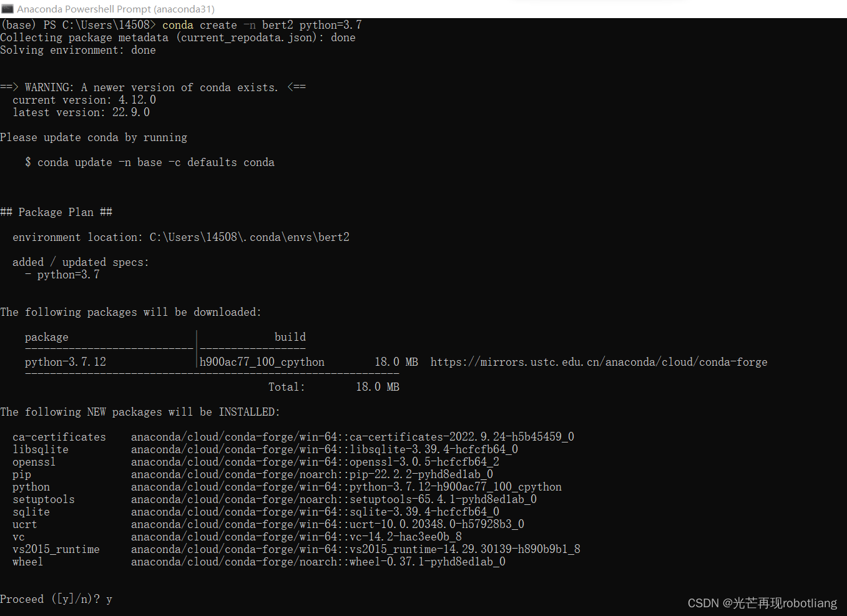Click the 'wheel' package name
The width and height of the screenshot is (847, 616).
tap(28, 562)
